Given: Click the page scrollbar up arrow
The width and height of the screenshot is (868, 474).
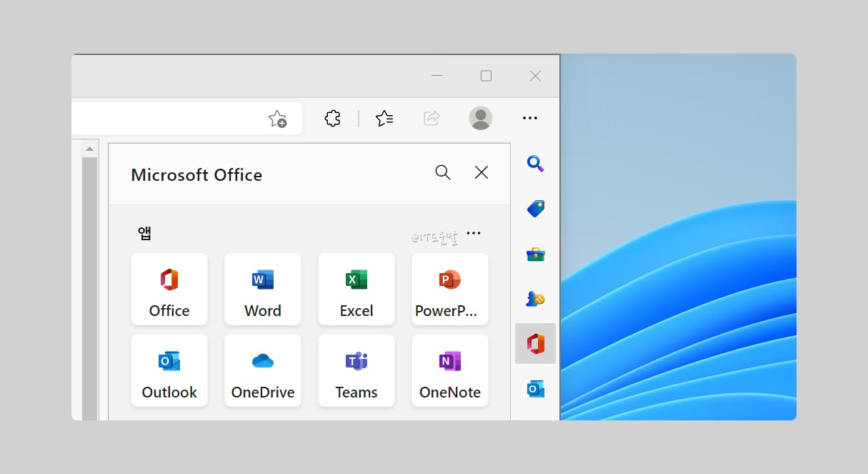Looking at the screenshot, I should 89,149.
